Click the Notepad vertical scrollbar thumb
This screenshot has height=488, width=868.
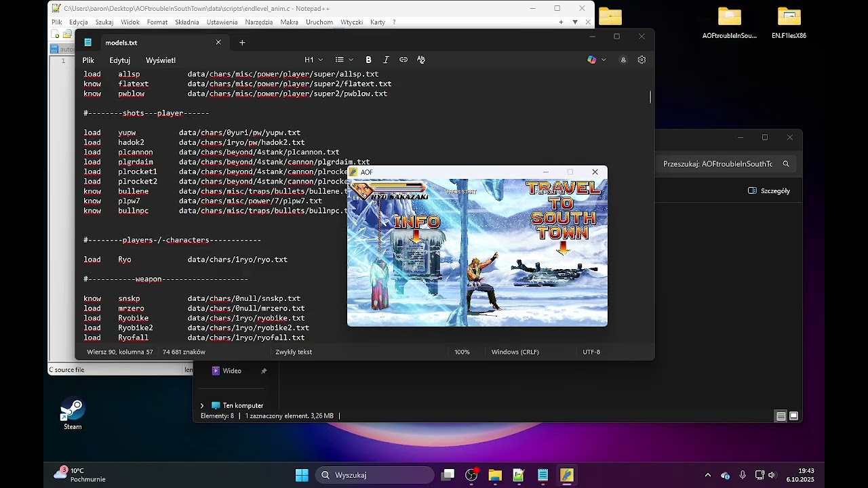tap(650, 98)
